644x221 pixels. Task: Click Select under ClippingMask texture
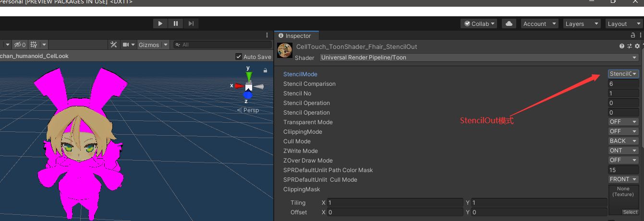(x=630, y=212)
